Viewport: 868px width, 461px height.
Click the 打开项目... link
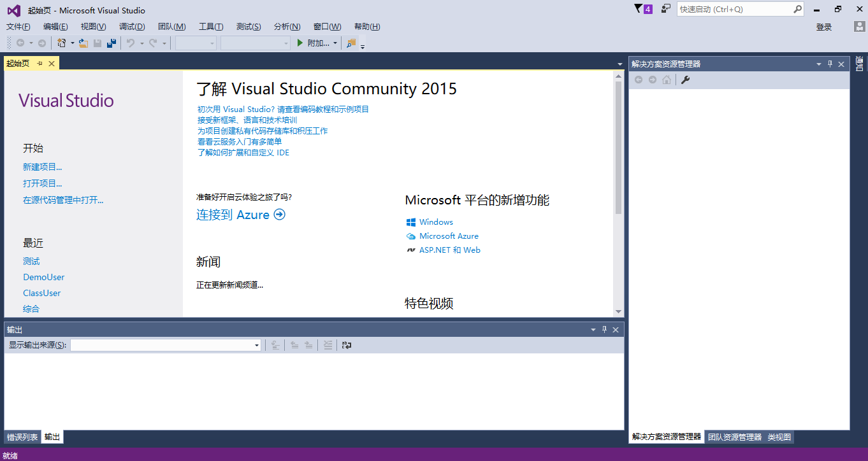42,183
